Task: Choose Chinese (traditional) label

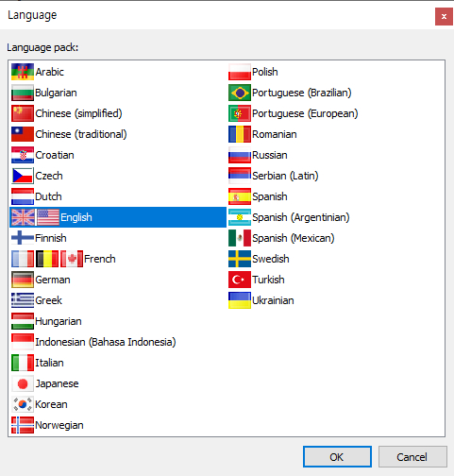Action: click(81, 134)
